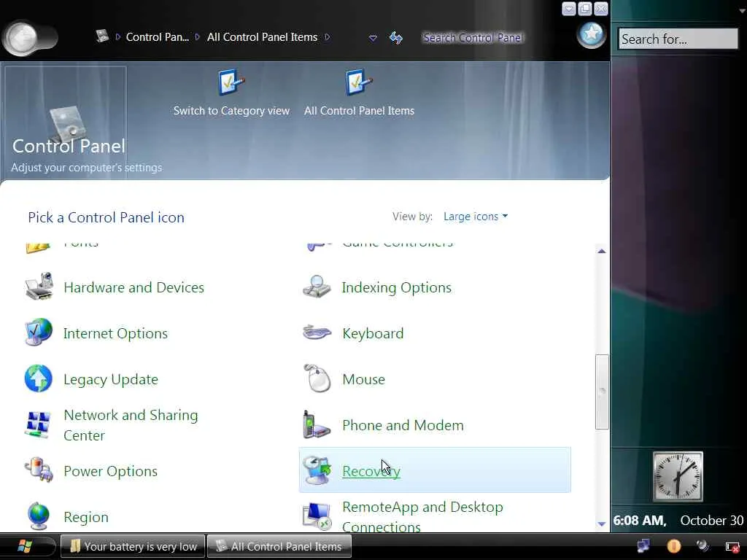Open the Phone and Modem link
The width and height of the screenshot is (747, 560).
(x=403, y=425)
